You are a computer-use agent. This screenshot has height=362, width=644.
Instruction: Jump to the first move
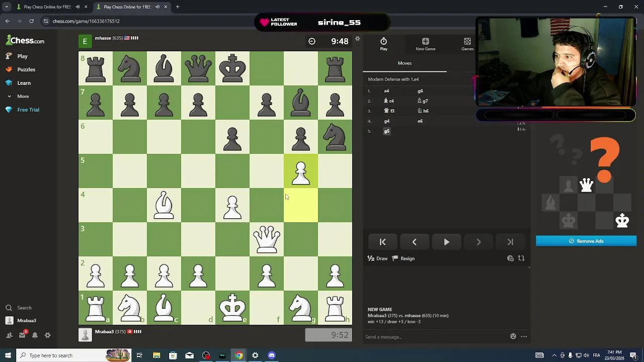[x=382, y=242]
